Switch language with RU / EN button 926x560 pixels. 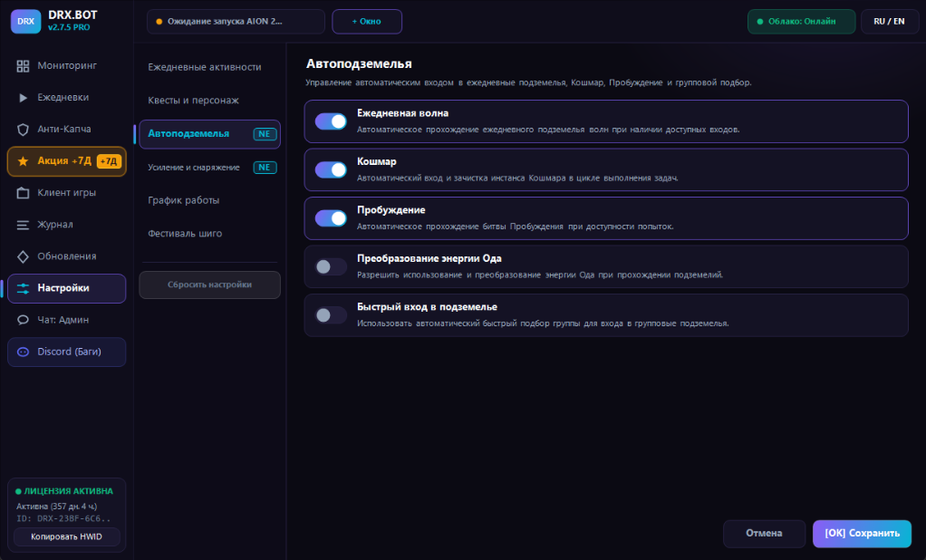(889, 21)
